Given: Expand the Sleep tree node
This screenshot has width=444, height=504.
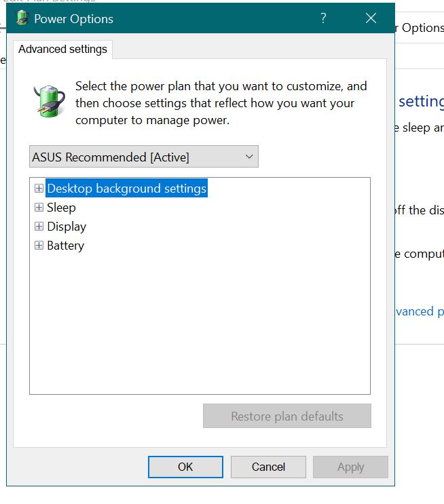Looking at the screenshot, I should (x=39, y=208).
